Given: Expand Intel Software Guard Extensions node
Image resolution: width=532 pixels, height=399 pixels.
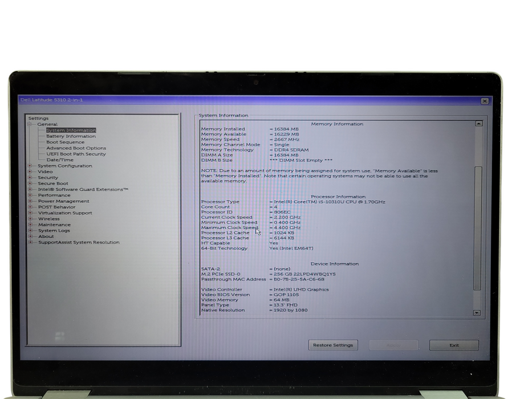Looking at the screenshot, I should click(30, 189).
